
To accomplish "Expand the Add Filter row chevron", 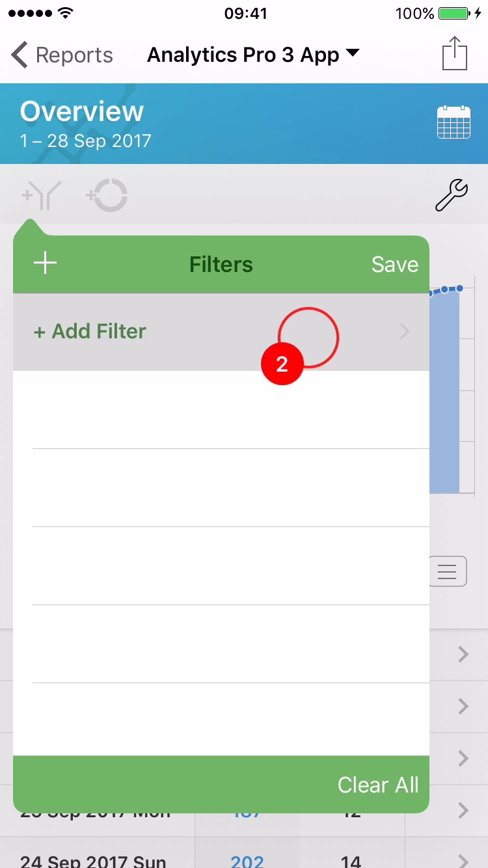I will click(x=404, y=332).
